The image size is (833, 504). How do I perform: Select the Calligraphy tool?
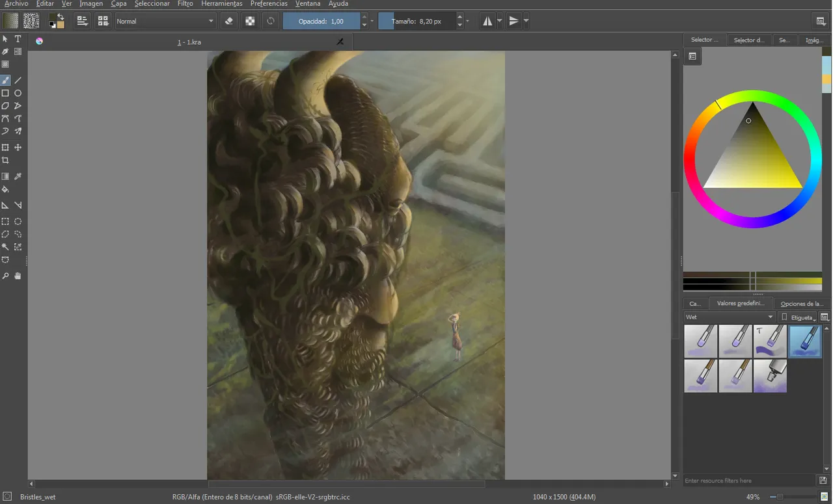coord(5,52)
